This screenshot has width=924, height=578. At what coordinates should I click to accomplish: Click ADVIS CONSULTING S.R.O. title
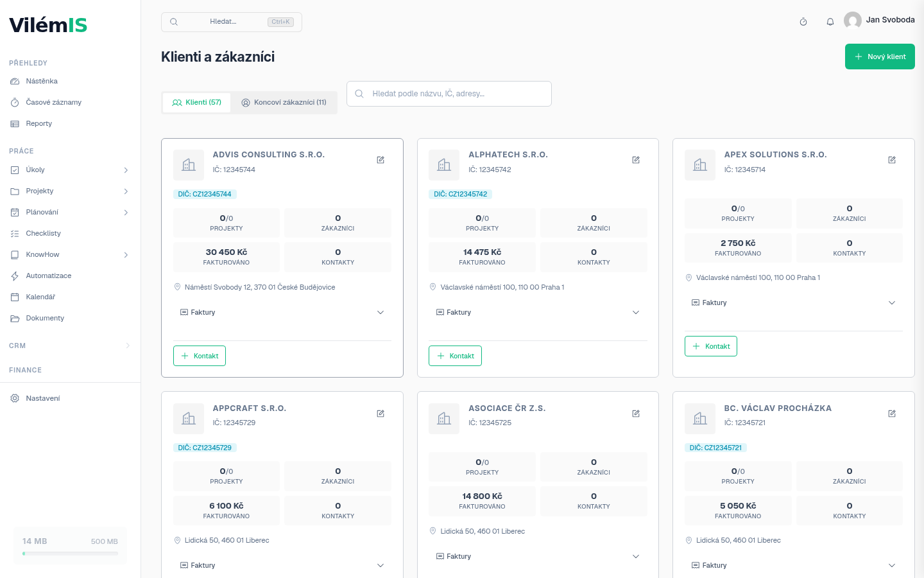[x=269, y=155]
